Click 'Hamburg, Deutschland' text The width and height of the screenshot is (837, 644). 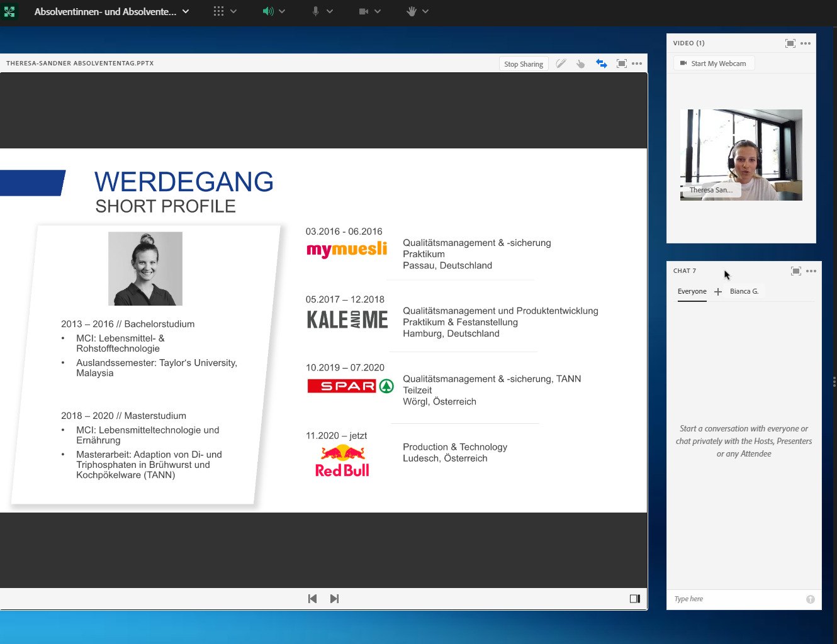point(451,333)
